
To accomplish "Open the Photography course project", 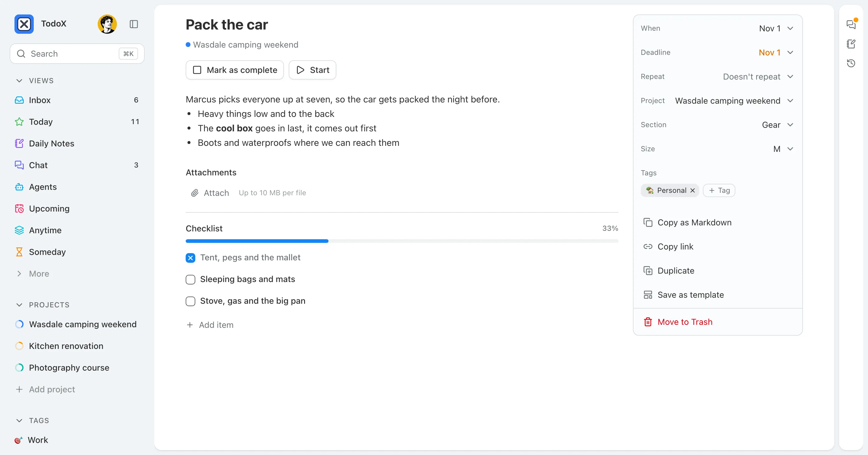I will [x=77, y=368].
